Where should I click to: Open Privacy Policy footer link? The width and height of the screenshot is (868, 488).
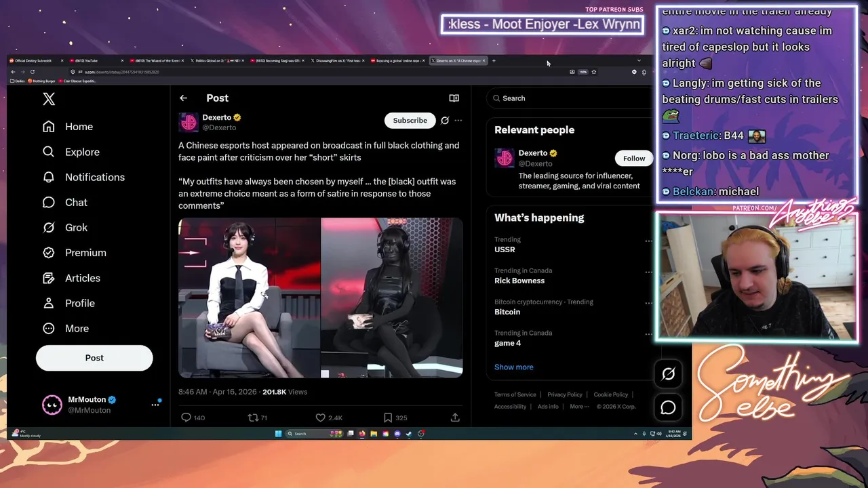click(x=565, y=394)
